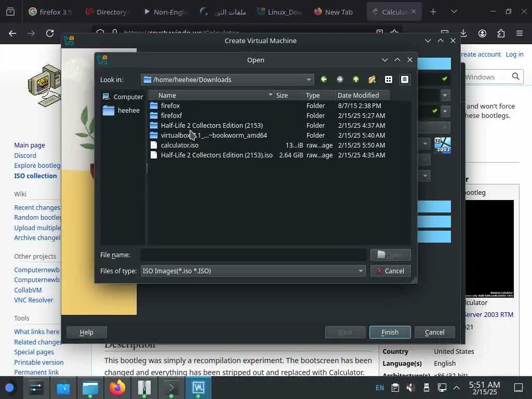Click the Help button in Create Virtual Machine
This screenshot has width=532, height=399.
(87, 332)
